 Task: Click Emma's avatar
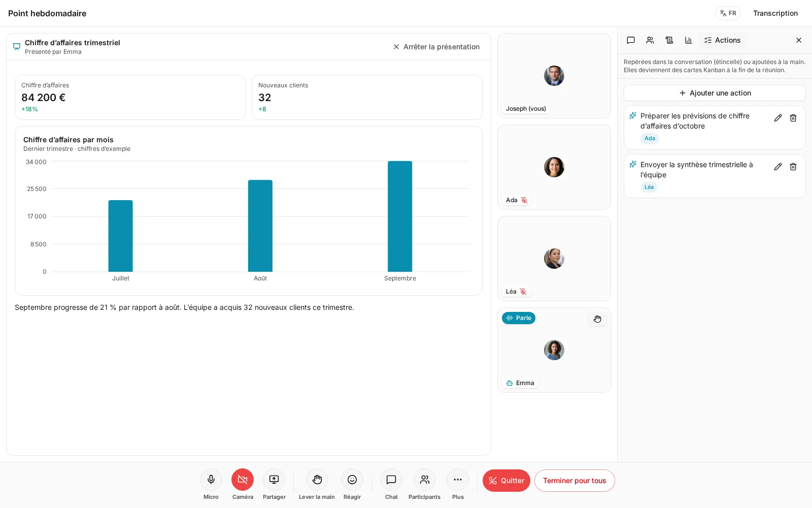point(554,350)
